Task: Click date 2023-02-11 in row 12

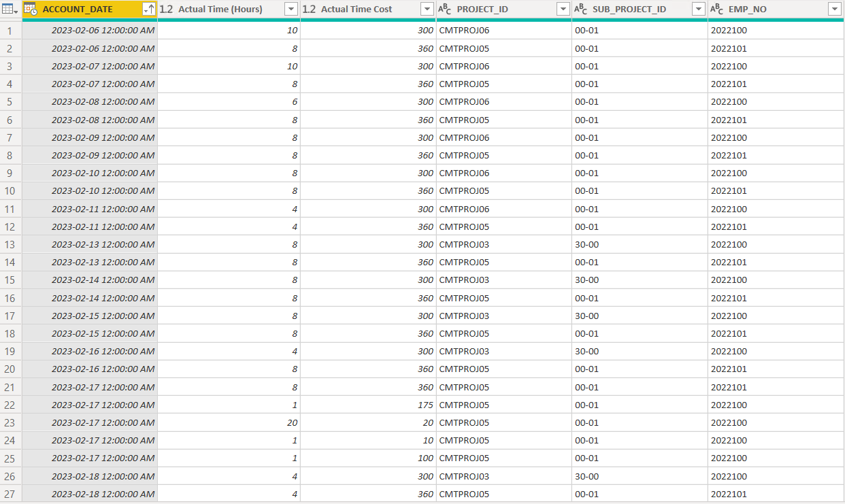Action: (90, 226)
